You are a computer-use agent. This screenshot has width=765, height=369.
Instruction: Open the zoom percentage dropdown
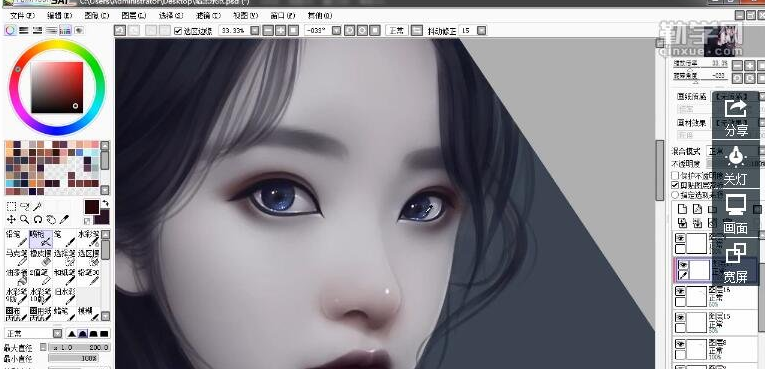[x=255, y=31]
